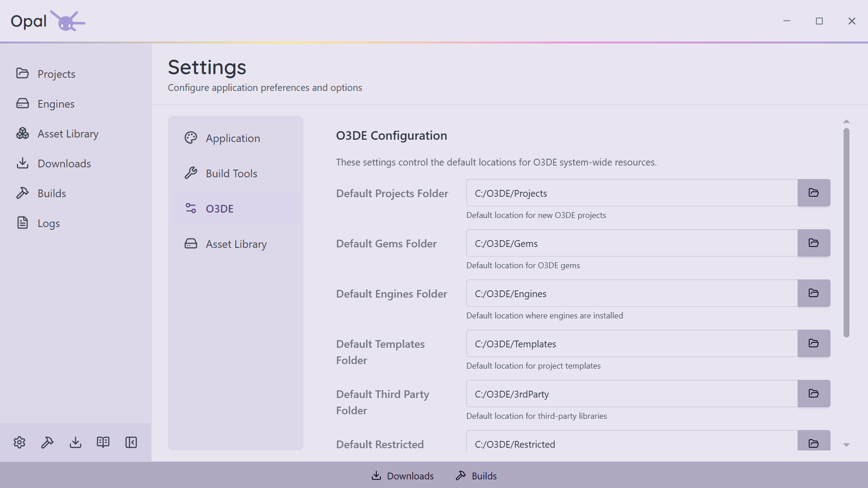Open Downloads from the bottom status bar
Screen dimensions: 868x488
[403, 476]
